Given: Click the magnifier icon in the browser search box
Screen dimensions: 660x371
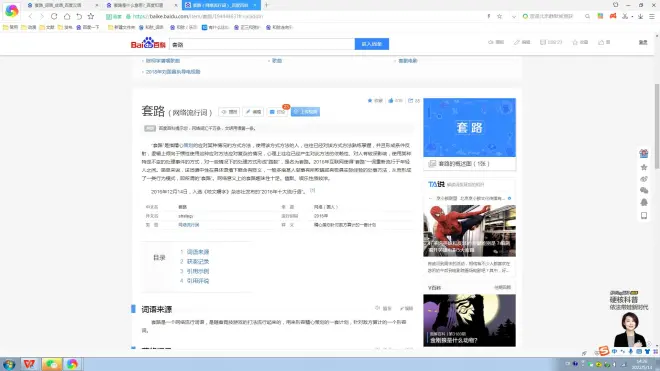Looking at the screenshot, I should pyautogui.click(x=587, y=16).
